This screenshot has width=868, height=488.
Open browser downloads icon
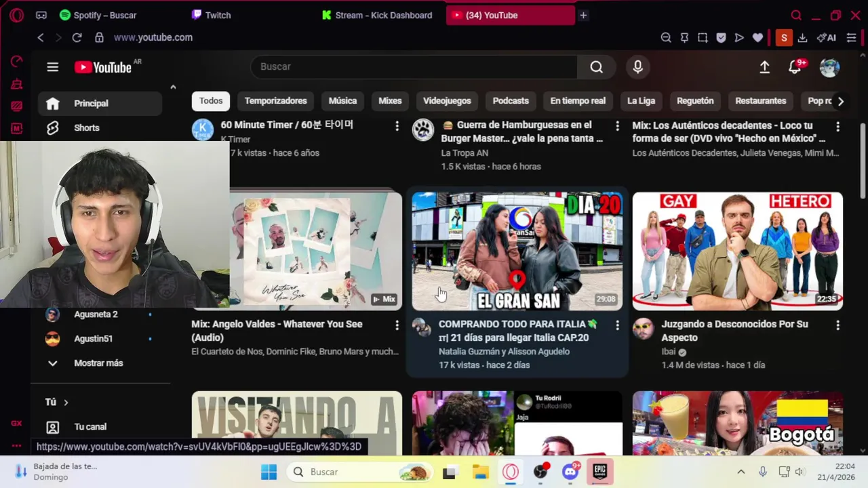point(802,38)
